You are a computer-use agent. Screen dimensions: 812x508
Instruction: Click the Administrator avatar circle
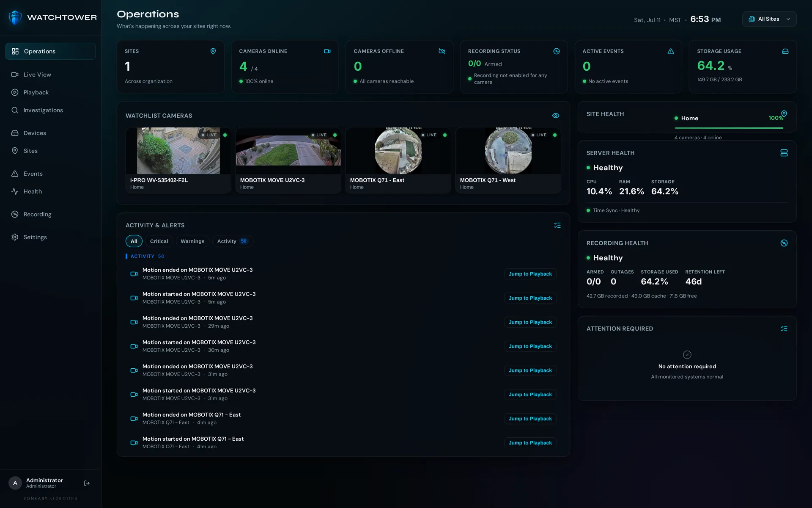[15, 483]
